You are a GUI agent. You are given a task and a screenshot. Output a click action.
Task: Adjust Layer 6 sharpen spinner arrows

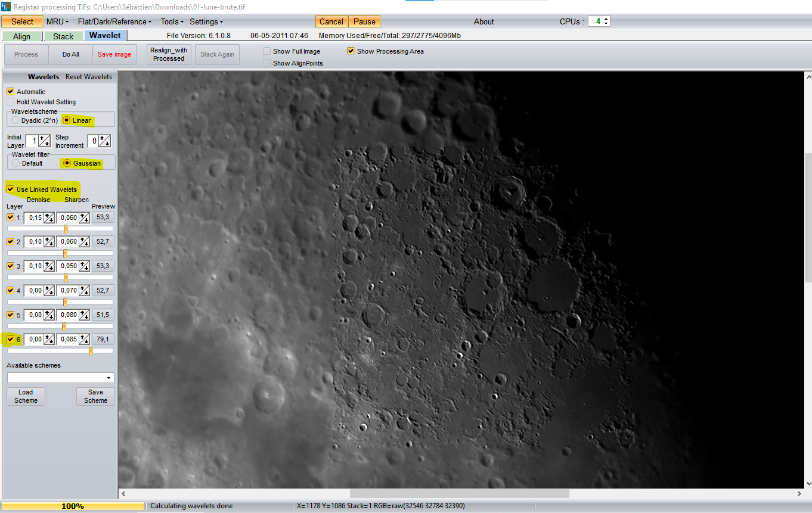pos(84,339)
